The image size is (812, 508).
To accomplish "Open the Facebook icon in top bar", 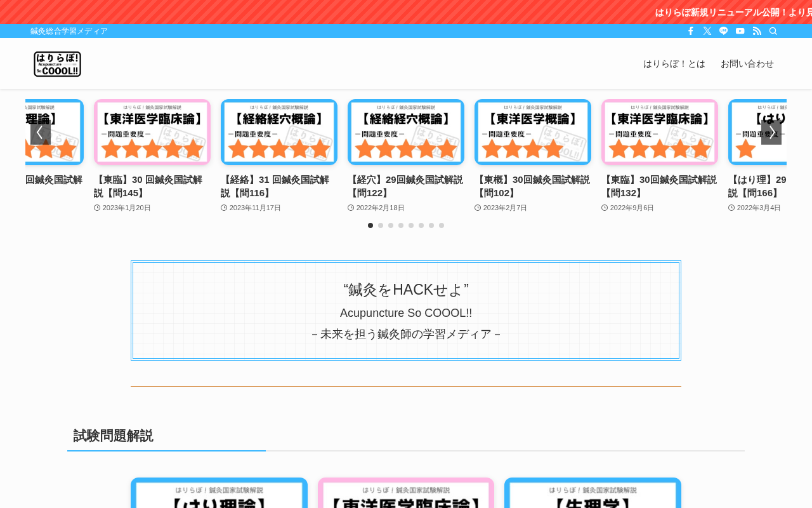I will tap(691, 31).
